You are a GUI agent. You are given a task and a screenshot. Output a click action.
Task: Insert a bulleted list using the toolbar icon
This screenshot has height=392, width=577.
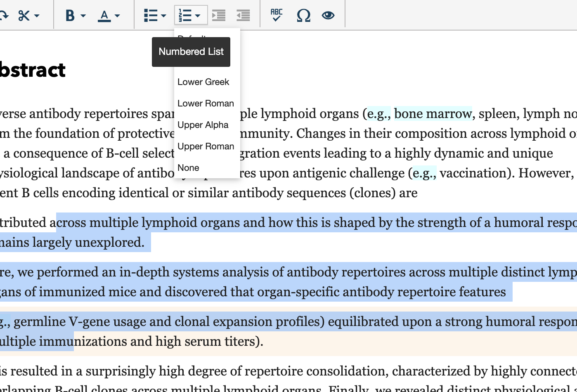tap(151, 16)
